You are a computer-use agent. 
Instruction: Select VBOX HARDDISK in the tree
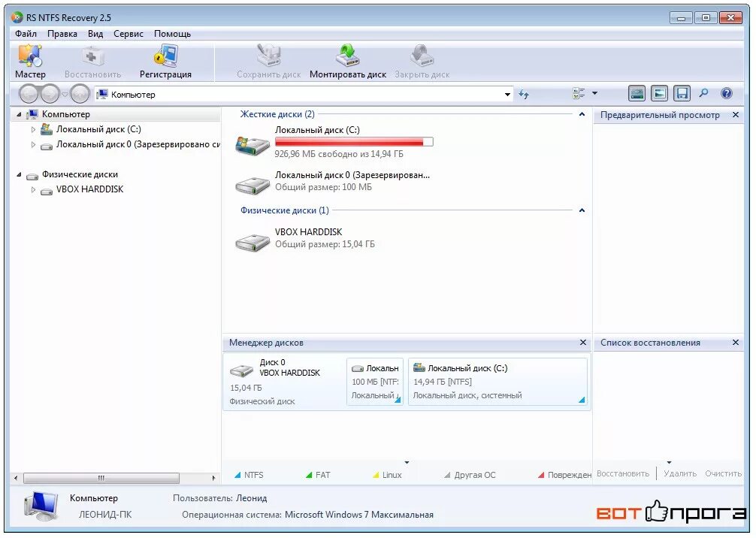point(89,189)
